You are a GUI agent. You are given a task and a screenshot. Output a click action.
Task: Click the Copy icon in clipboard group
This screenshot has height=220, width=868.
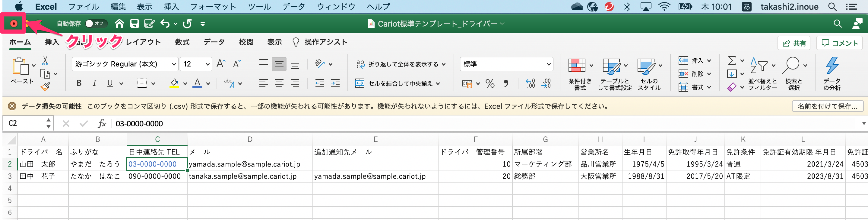(x=45, y=73)
